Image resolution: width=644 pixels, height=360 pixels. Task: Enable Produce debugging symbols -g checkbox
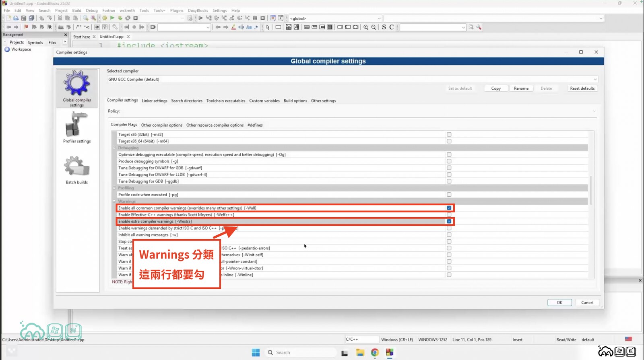pyautogui.click(x=449, y=161)
